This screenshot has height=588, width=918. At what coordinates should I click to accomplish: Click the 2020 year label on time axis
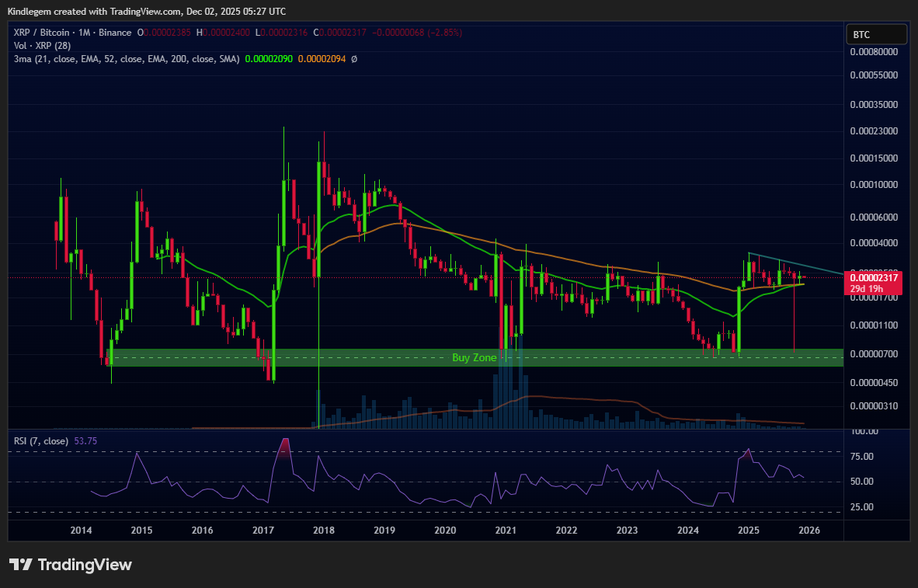tap(445, 531)
